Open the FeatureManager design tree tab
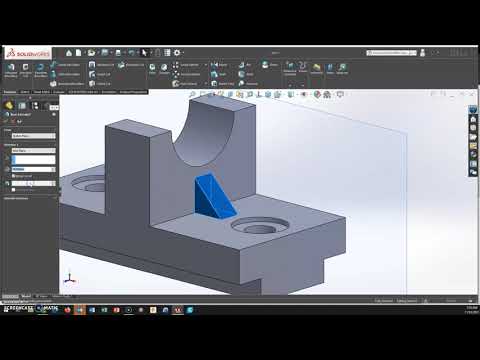This screenshot has height=360, width=480. 9,106
